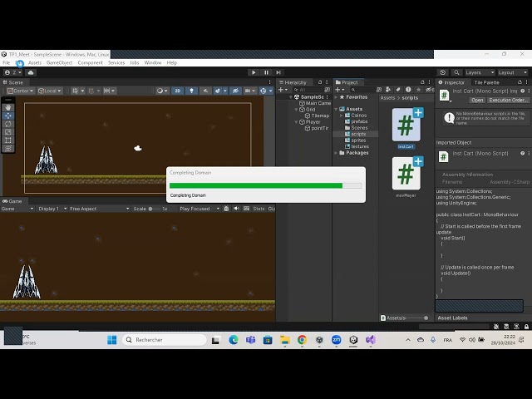Select the InstCart script thumbnail
The image size is (532, 399).
point(406,125)
